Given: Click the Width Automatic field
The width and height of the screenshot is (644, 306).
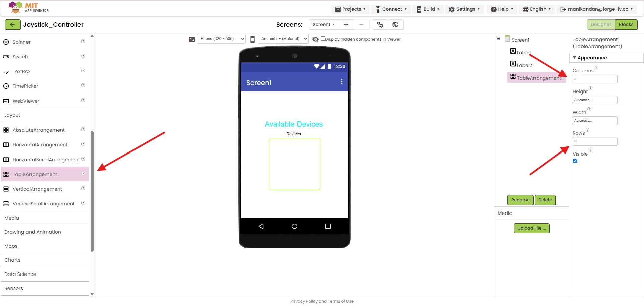Looking at the screenshot, I should click(594, 121).
